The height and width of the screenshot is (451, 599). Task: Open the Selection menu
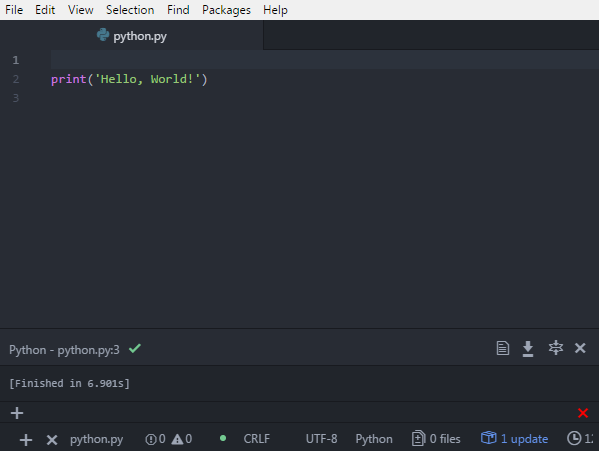(130, 10)
